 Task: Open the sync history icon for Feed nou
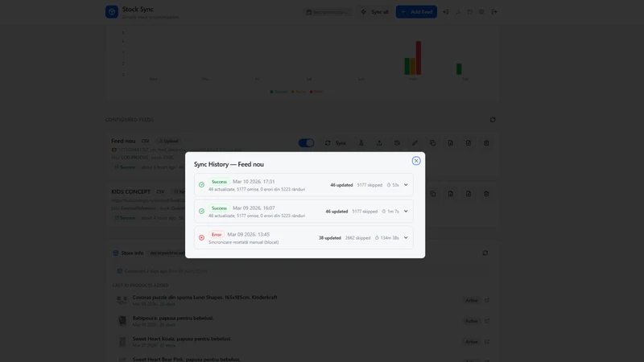pyautogui.click(x=397, y=143)
